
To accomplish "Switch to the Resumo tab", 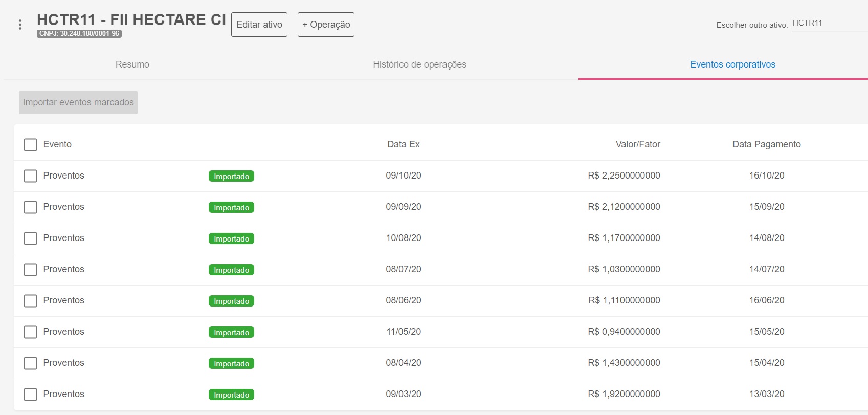I will [132, 64].
